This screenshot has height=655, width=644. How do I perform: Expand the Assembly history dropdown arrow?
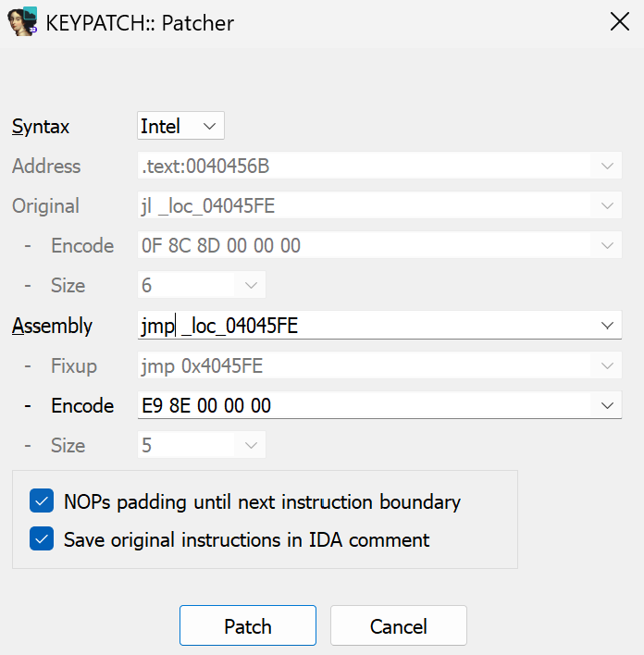(607, 326)
